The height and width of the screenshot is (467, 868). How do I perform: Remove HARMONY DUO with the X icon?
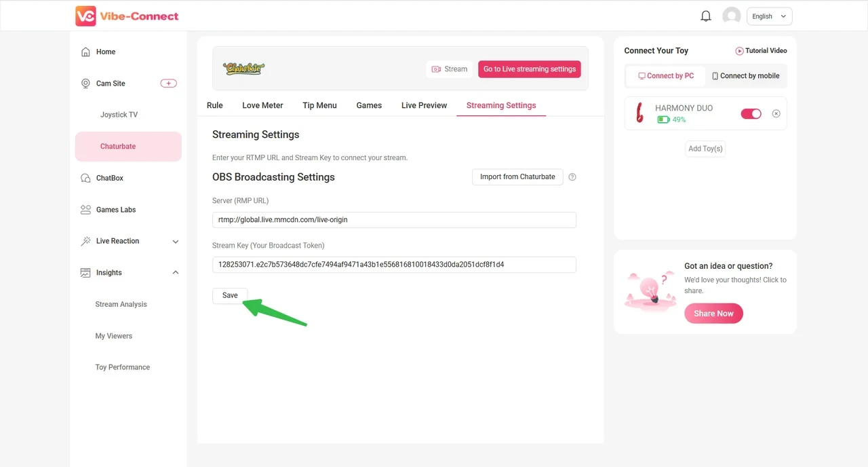coord(776,114)
